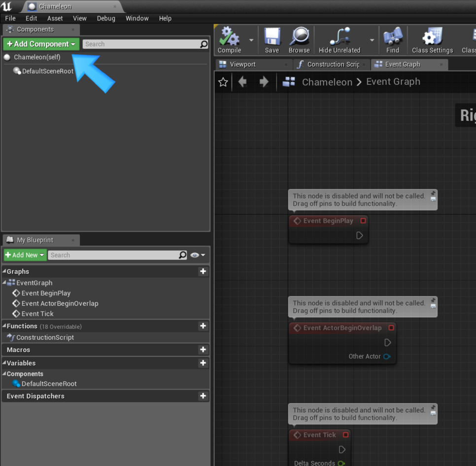The height and width of the screenshot is (466, 476).
Task: Select DefaultSceneRoot variable in My Blueprint
Action: tap(49, 384)
